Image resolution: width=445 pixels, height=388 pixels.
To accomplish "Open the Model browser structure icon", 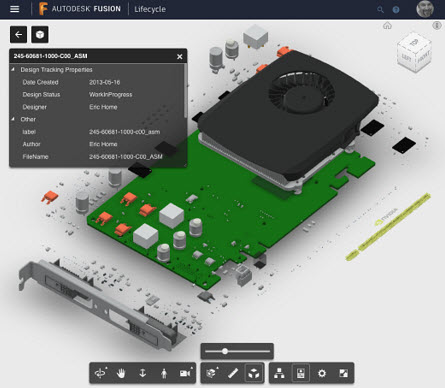I will [x=279, y=373].
